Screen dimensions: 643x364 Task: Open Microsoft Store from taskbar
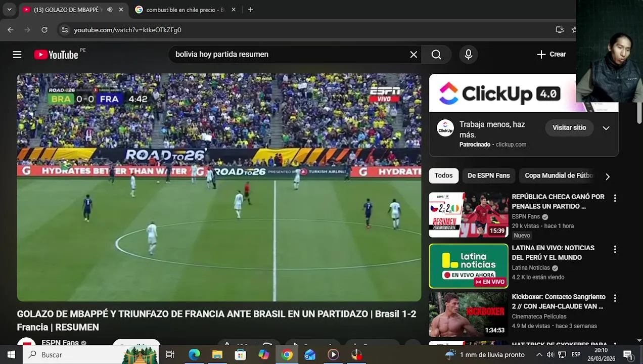(x=241, y=355)
